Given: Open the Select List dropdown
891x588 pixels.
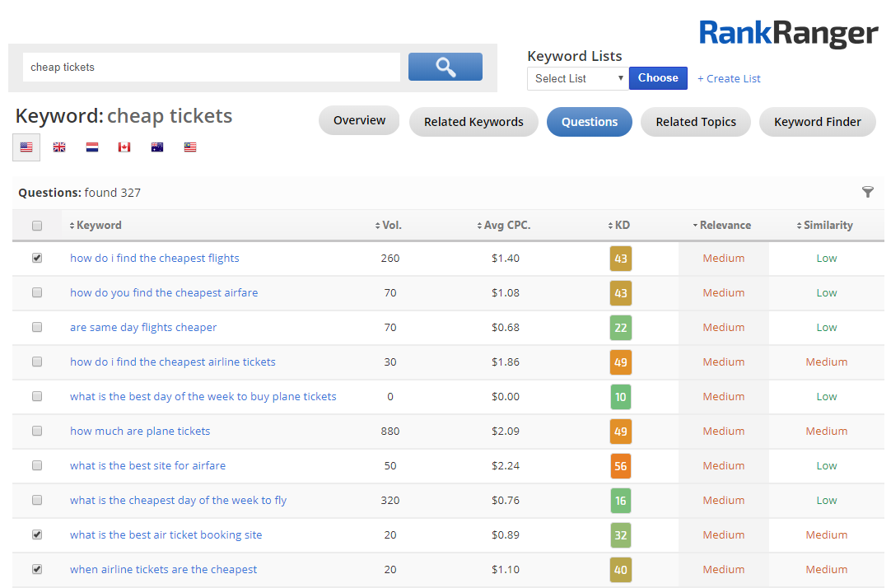Looking at the screenshot, I should pyautogui.click(x=577, y=78).
